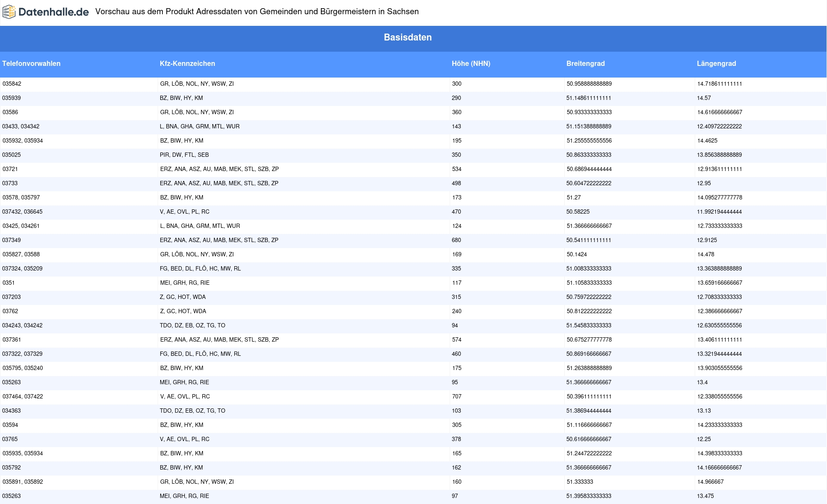
Task: Select phone prefix cell 035939
Action: (12, 98)
